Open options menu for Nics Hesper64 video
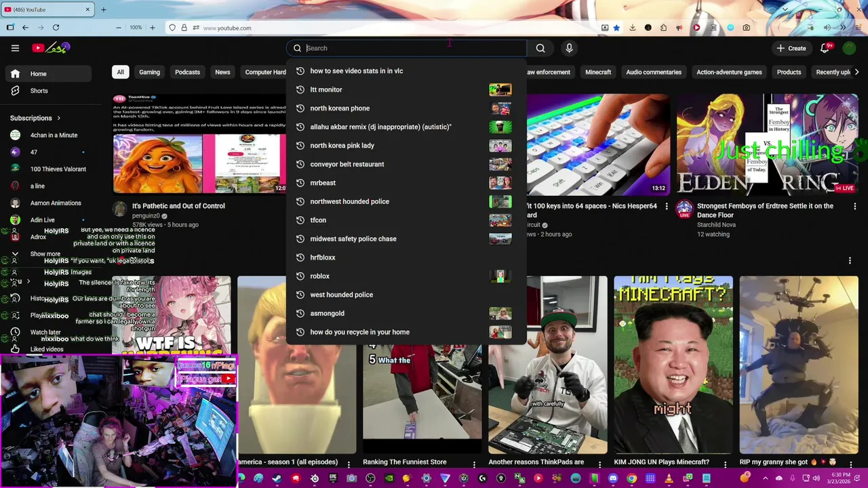 (666, 206)
